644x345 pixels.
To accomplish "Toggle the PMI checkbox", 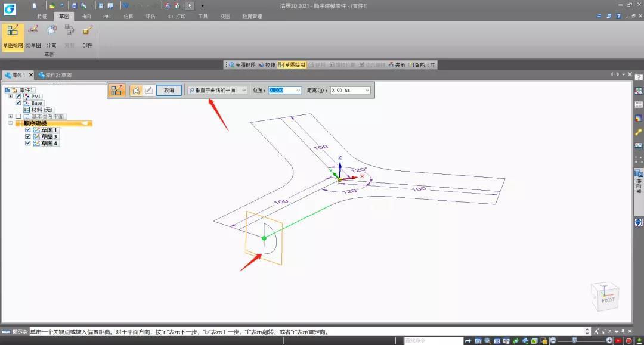I will tap(18, 97).
